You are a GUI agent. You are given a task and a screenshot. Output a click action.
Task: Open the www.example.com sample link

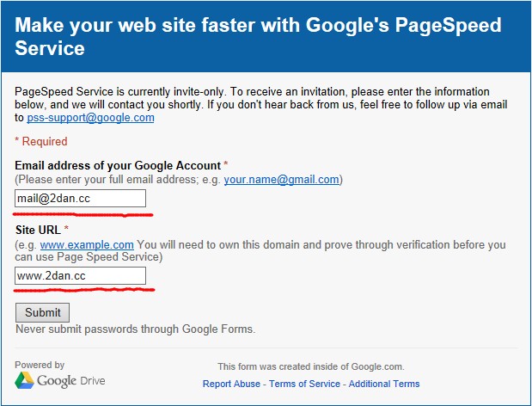87,244
